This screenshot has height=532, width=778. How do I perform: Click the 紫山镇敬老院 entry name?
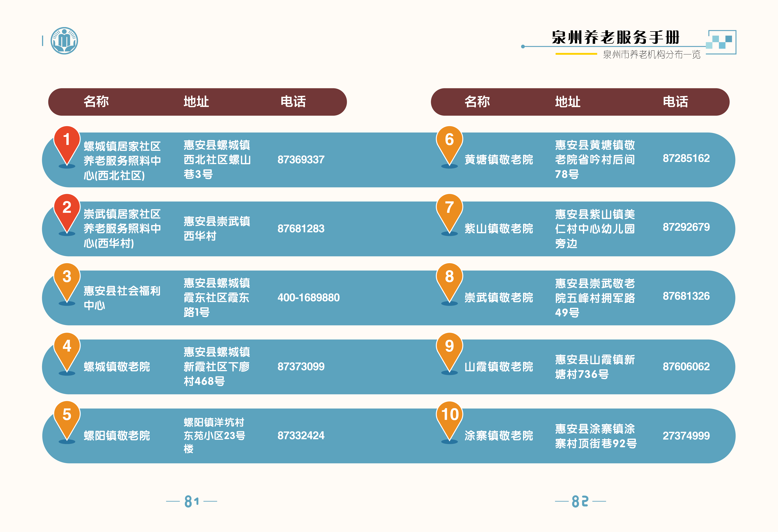tap(498, 229)
